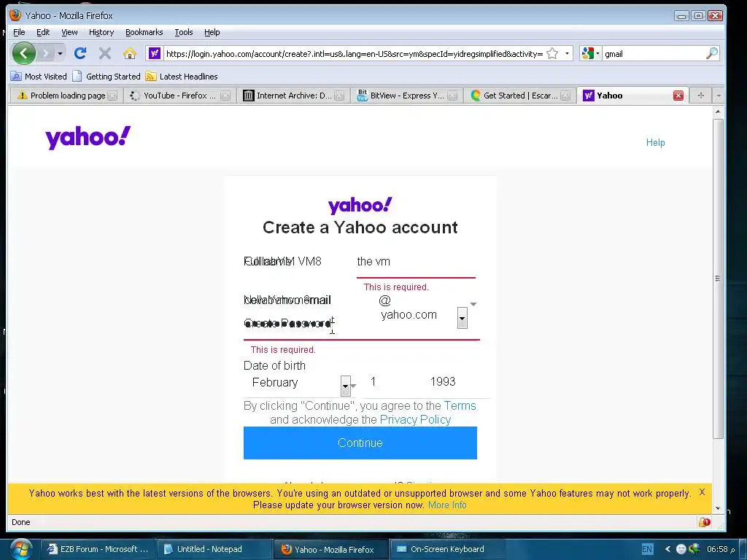Screen dimensions: 747x560
Task: Switch to the BitView - Express tab
Action: coord(401,96)
